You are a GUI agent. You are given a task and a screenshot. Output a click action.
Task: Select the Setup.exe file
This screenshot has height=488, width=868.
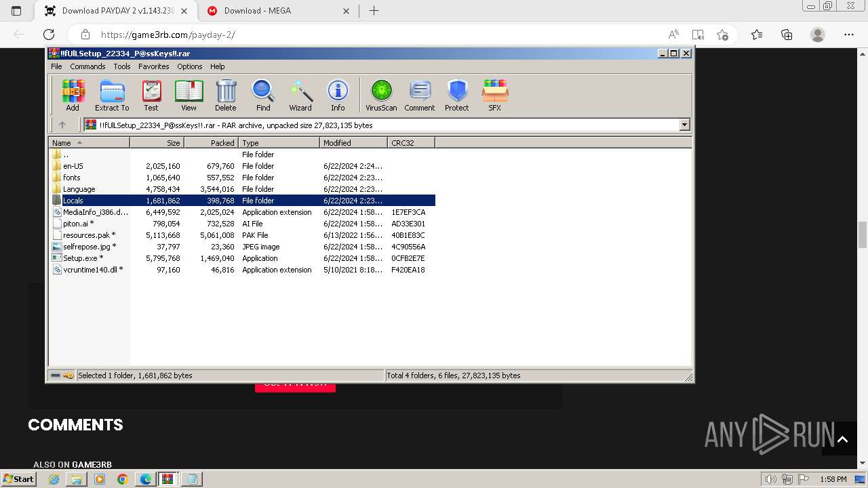tap(243, 258)
